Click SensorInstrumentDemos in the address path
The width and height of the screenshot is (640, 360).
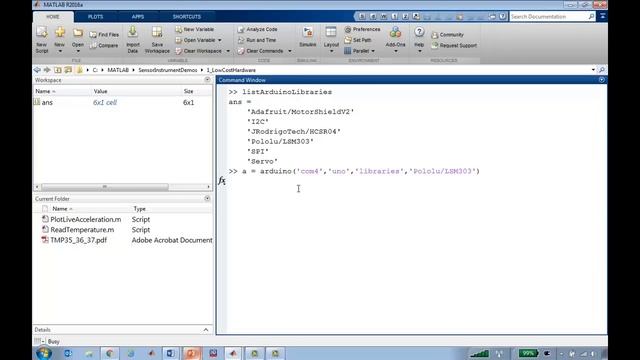[168, 70]
